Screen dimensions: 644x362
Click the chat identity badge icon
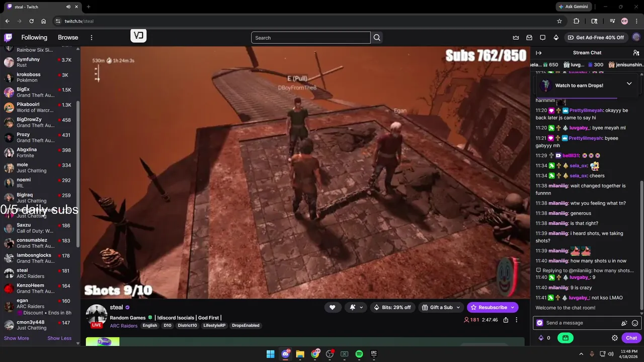540,323
